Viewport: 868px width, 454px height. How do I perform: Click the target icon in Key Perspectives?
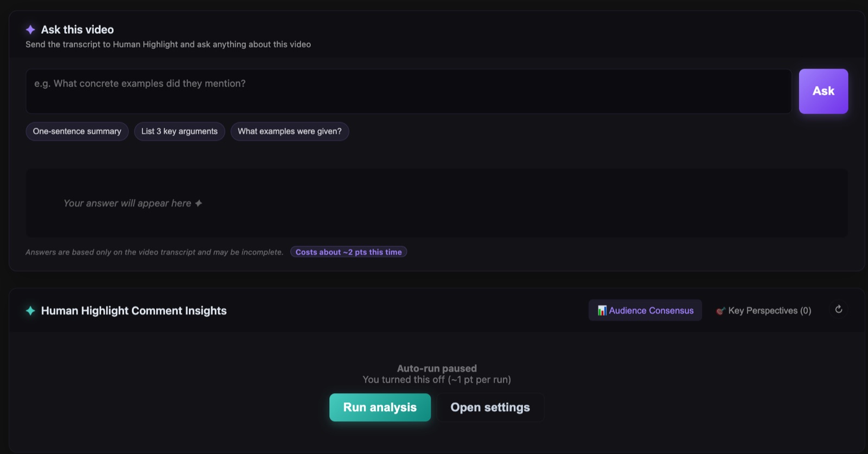(x=720, y=311)
